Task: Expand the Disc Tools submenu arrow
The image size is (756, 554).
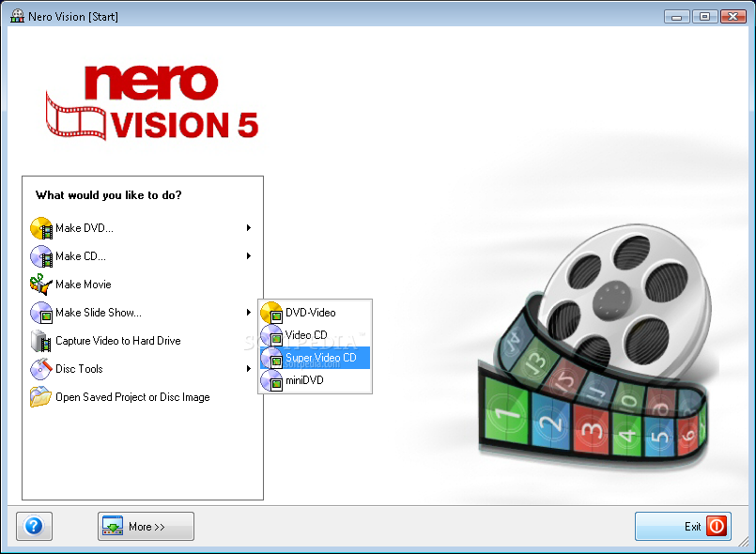Action: (249, 369)
